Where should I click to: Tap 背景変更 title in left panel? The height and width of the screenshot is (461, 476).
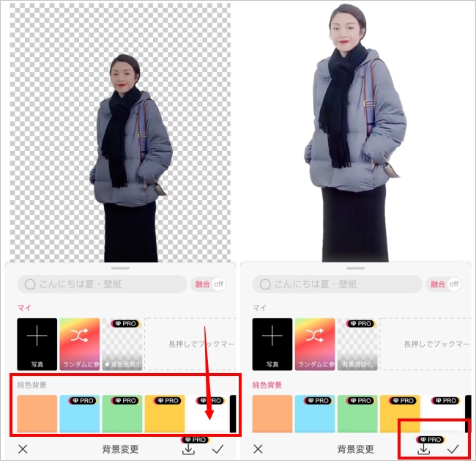pos(120,449)
